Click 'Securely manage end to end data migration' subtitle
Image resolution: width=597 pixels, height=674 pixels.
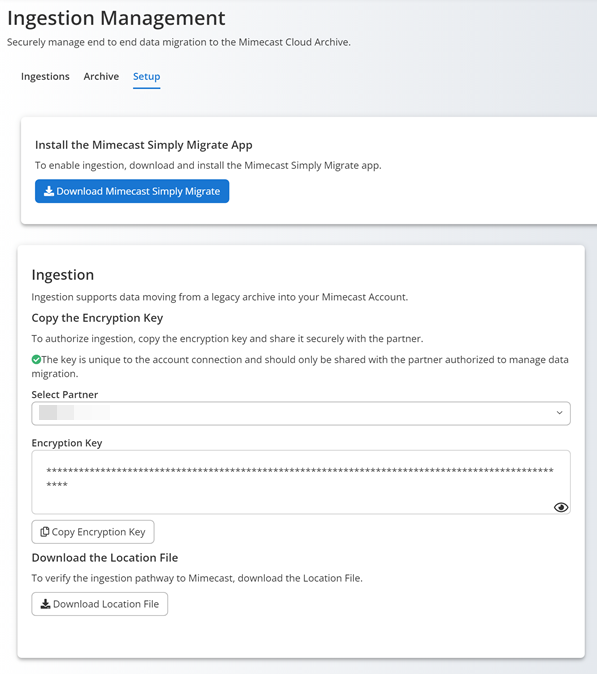point(179,42)
